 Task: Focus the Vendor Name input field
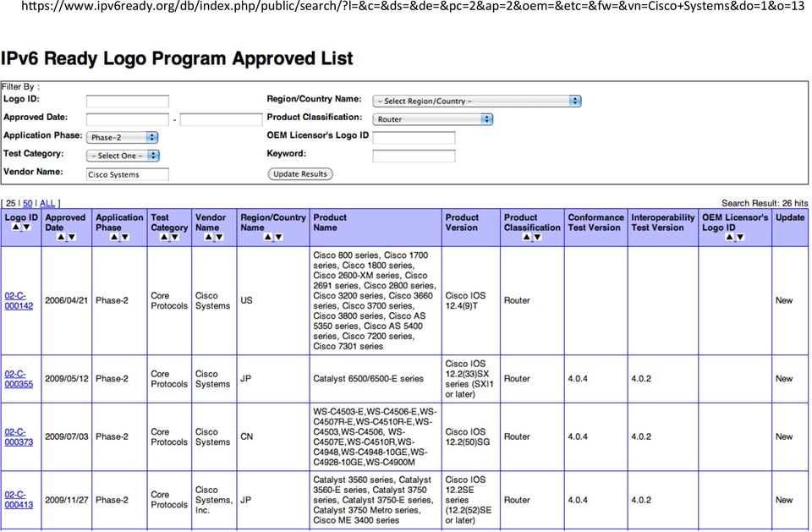point(128,174)
